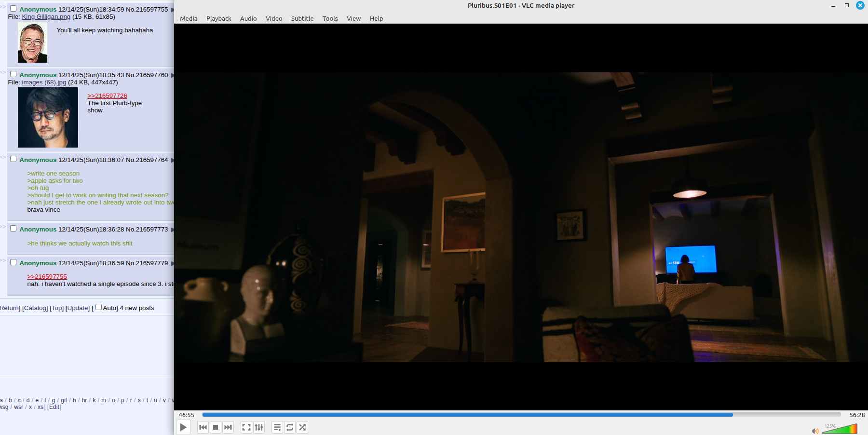Expand the King Gilligan face thumbnail
The height and width of the screenshot is (435, 868).
[x=32, y=42]
